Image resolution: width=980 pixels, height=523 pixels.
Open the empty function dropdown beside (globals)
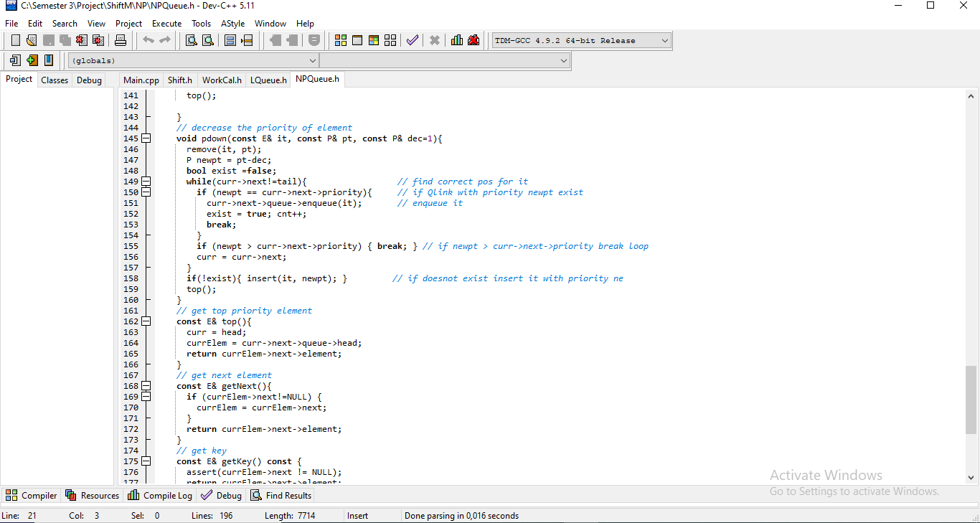tap(445, 61)
